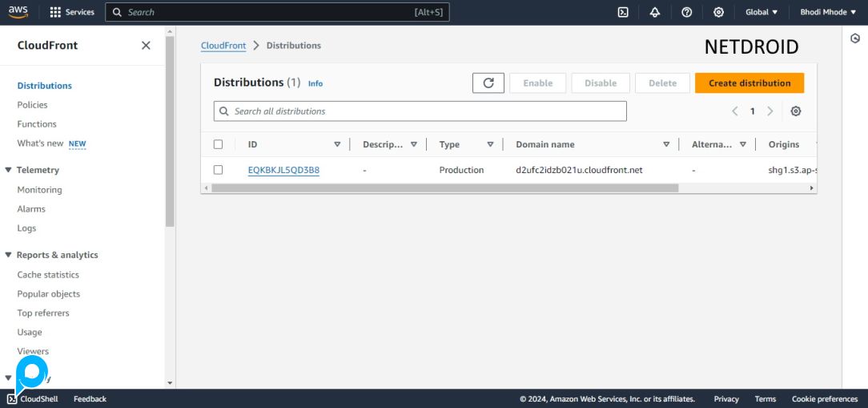Go to Cache statistics page
The image size is (868, 408).
(48, 275)
